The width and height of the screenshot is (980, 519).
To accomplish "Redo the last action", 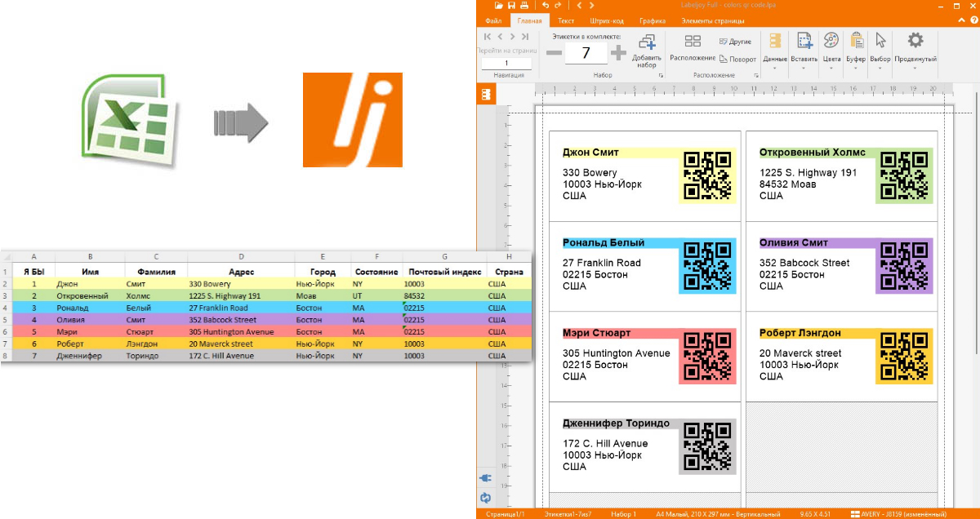I will 557,6.
